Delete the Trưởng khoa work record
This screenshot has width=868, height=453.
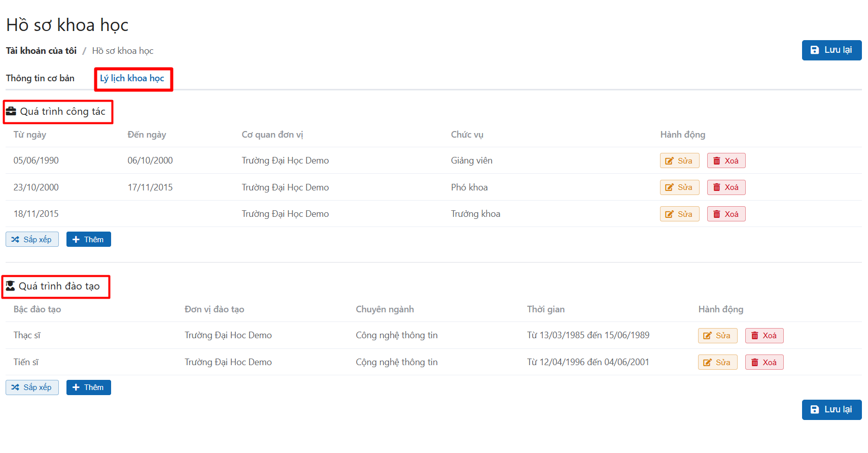(725, 214)
